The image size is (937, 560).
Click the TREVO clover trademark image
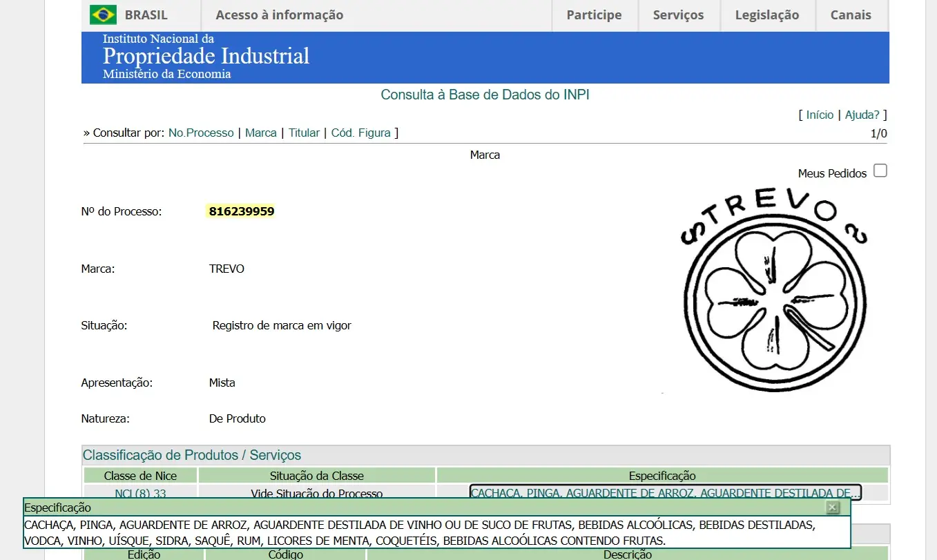pyautogui.click(x=773, y=289)
